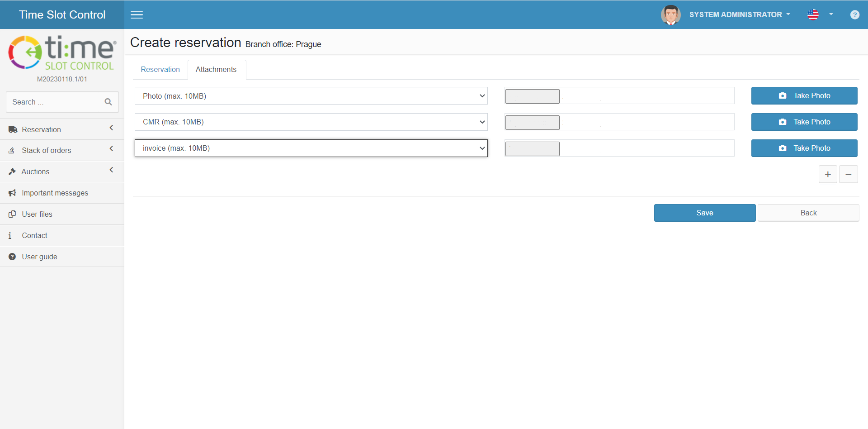Viewport: 868px width, 429px height.
Task: Open Important messages in sidebar
Action: [x=55, y=193]
